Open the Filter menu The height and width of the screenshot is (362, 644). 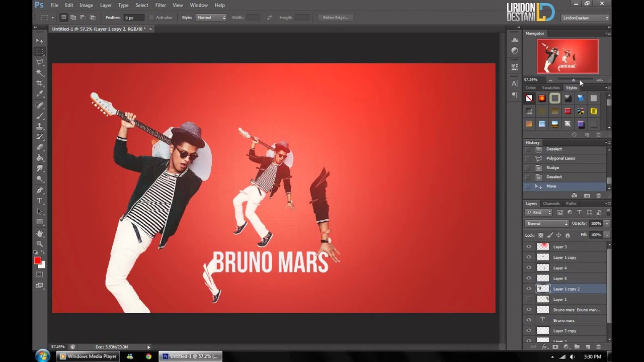coord(160,5)
